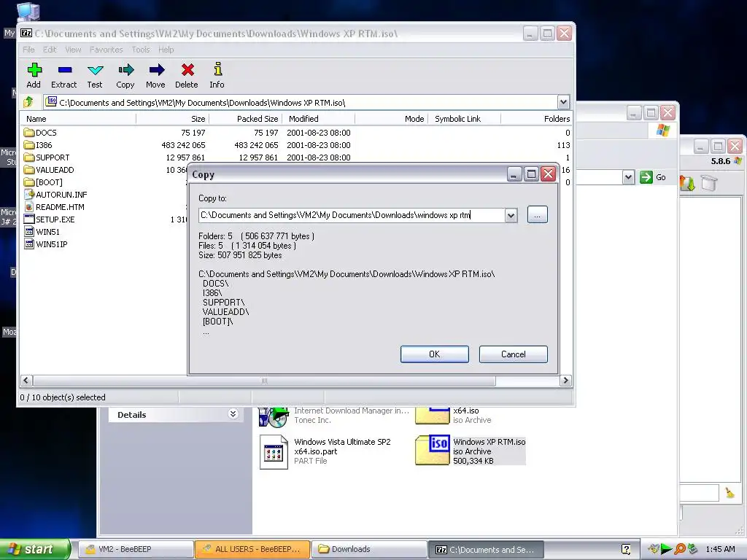Click the 7-Zip address path field
The width and height of the screenshot is (747, 560).
click(301, 102)
